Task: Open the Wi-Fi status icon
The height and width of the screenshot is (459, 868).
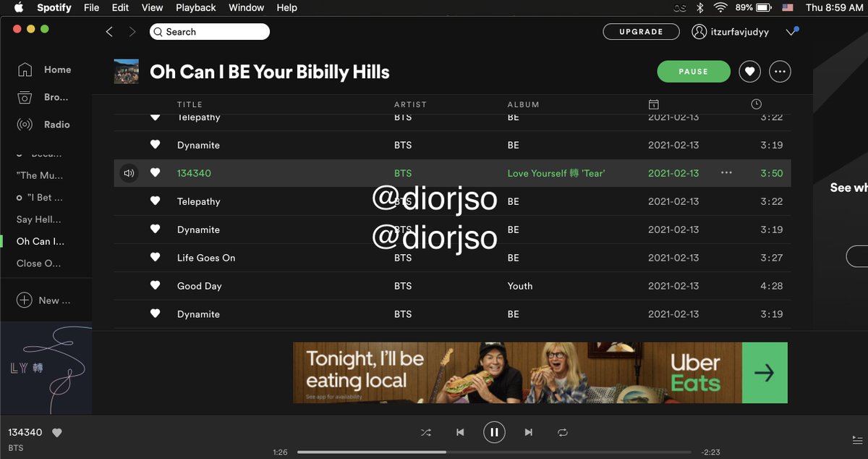Action: coord(720,7)
